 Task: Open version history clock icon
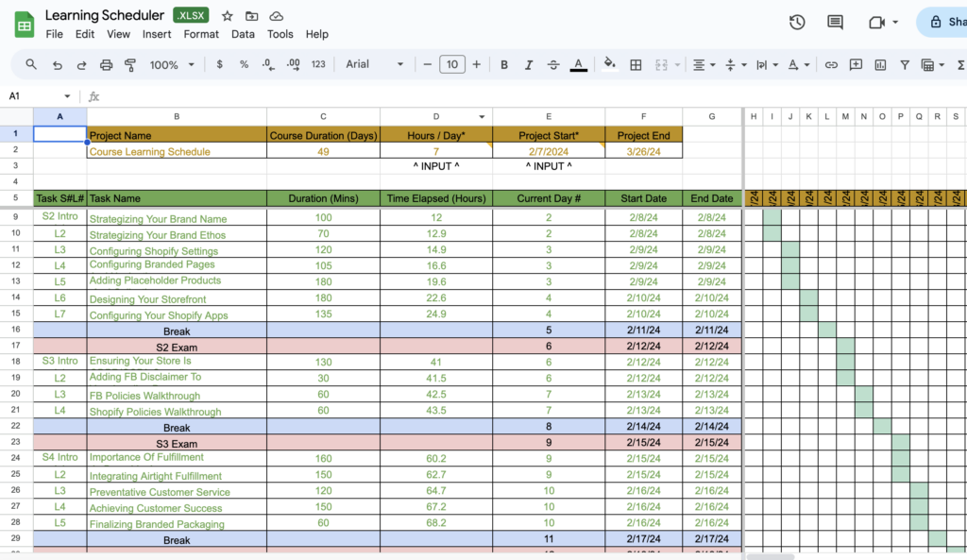pyautogui.click(x=797, y=23)
